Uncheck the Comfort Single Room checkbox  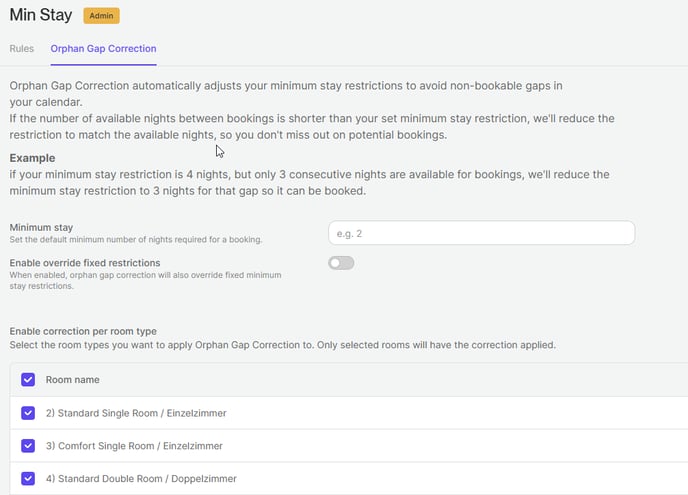28,446
